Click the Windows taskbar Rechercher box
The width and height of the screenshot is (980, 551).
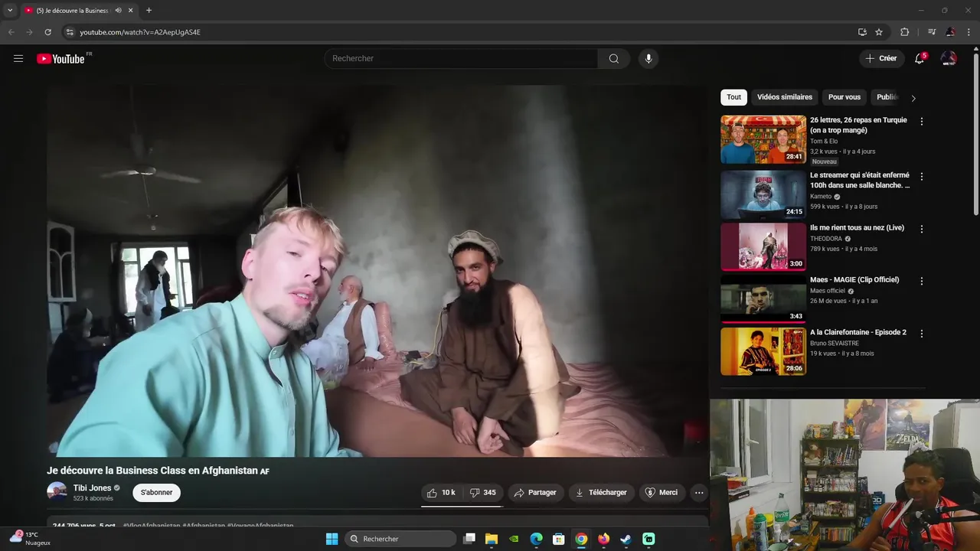[400, 539]
